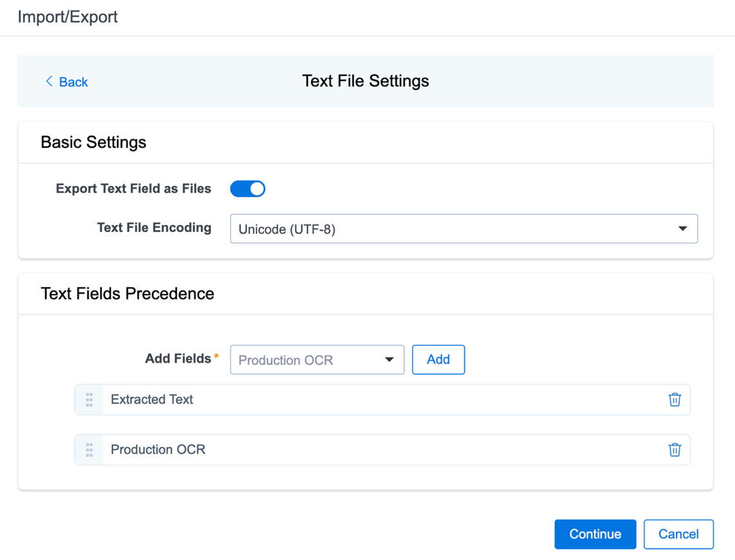The image size is (735, 560).
Task: Click the Text Fields Precedence heading
Action: [x=127, y=294]
